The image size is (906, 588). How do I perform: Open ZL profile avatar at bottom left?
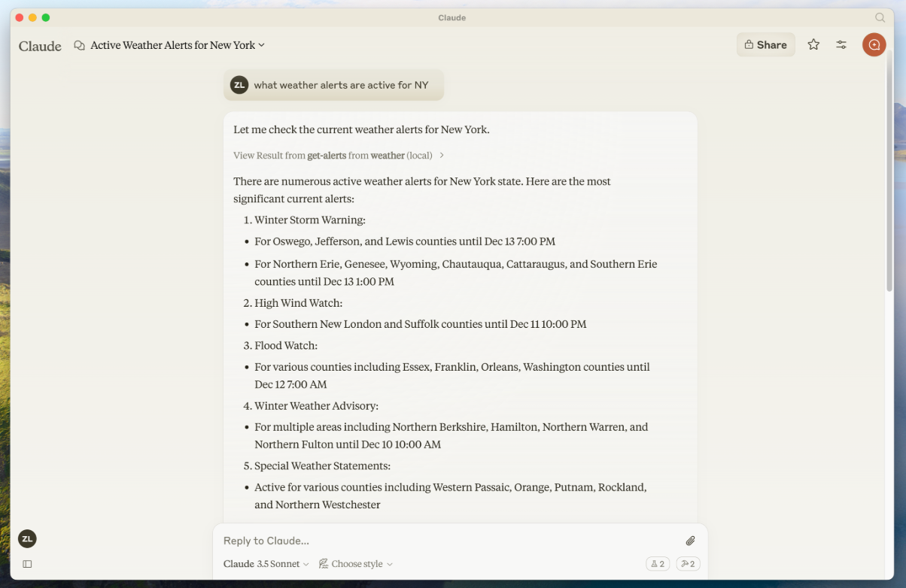pos(27,538)
